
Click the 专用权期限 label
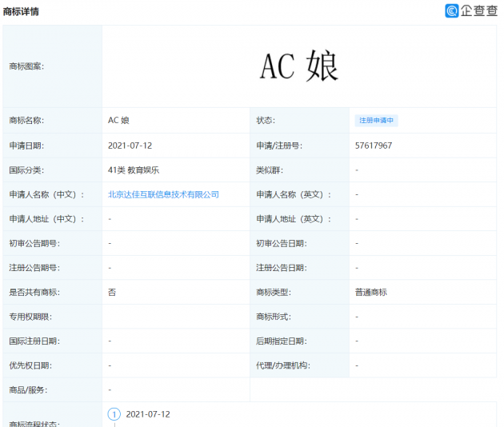point(30,317)
